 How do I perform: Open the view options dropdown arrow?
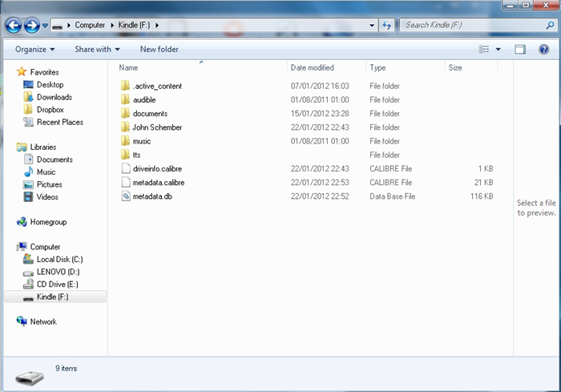click(x=498, y=50)
